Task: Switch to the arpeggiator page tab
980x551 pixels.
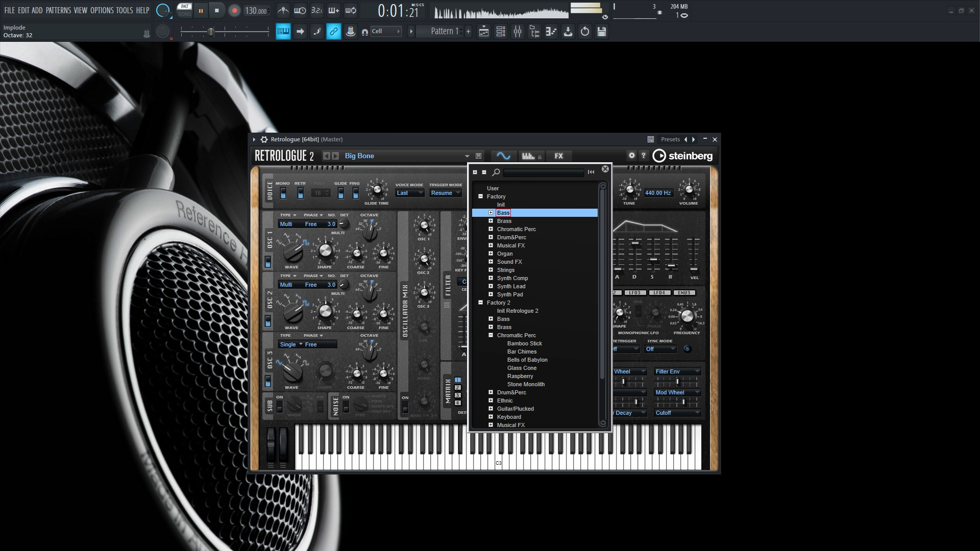Action: [530, 156]
